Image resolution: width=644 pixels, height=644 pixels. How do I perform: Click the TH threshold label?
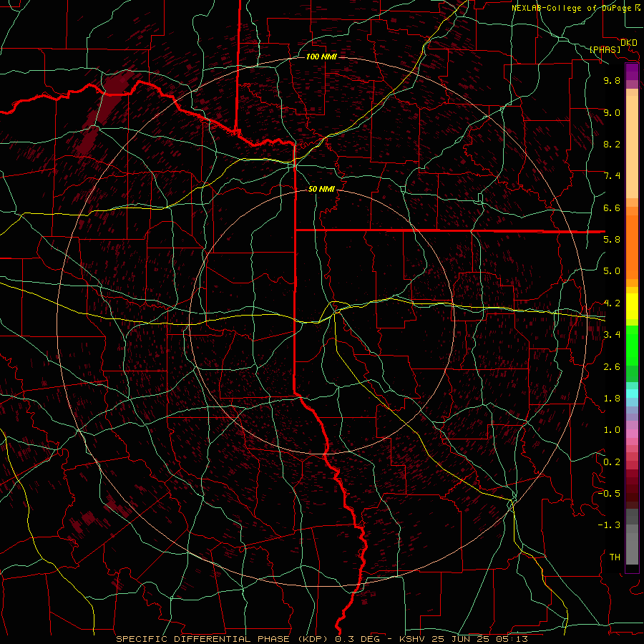coord(615,557)
